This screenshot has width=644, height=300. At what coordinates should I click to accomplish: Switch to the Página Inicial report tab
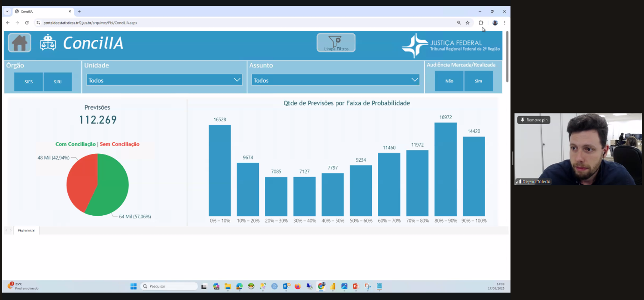click(x=26, y=231)
